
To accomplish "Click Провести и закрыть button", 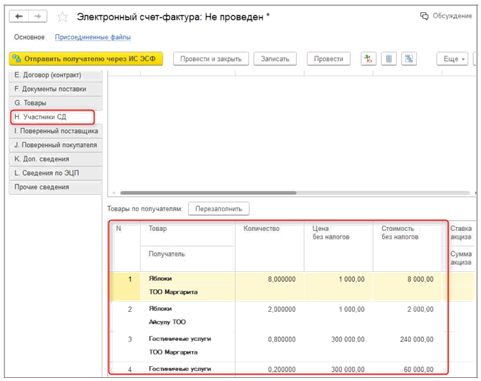I will pyautogui.click(x=211, y=59).
